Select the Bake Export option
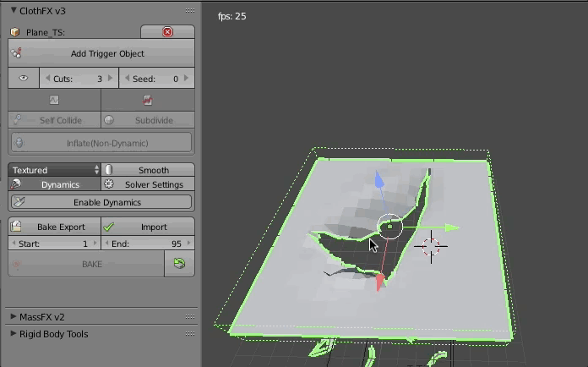 [54, 227]
